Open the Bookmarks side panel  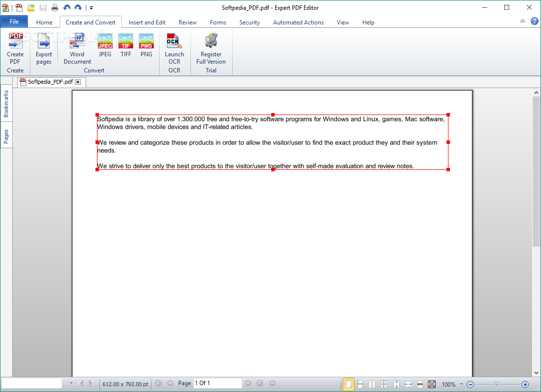[6, 104]
